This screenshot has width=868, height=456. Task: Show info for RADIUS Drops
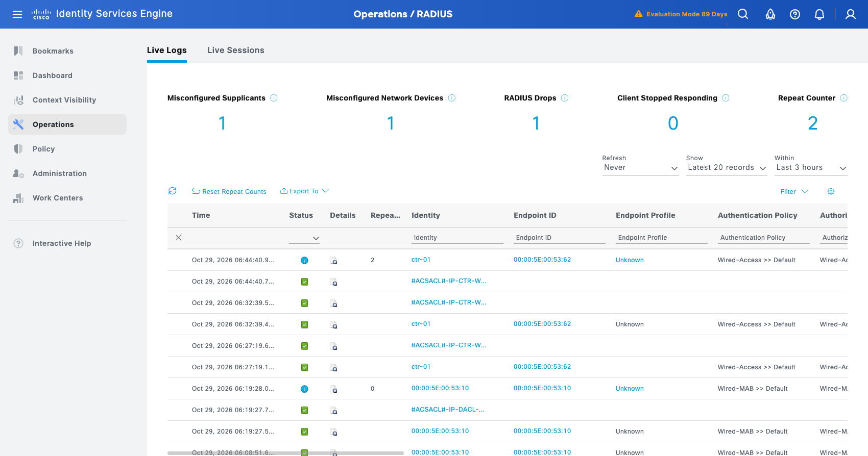565,98
